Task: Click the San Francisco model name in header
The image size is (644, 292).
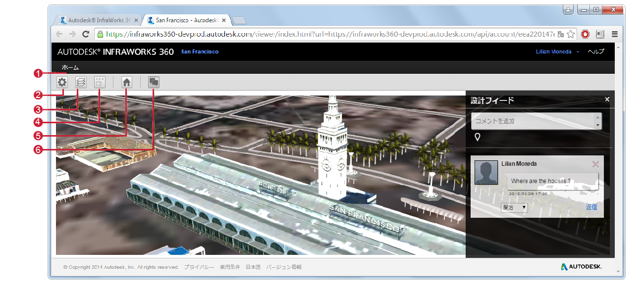Action: 200,52
